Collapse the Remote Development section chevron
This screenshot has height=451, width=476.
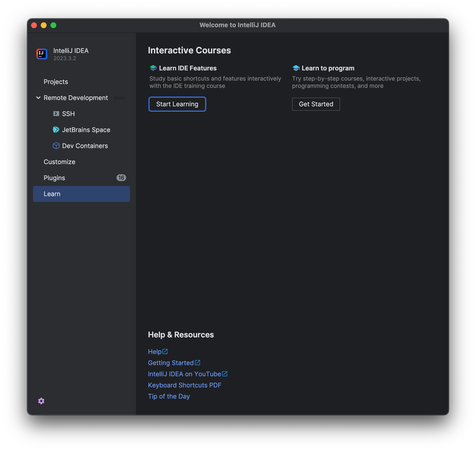pyautogui.click(x=38, y=98)
